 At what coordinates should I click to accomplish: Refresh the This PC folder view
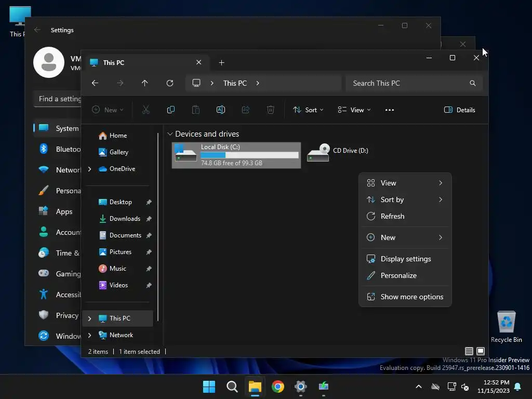(x=170, y=83)
